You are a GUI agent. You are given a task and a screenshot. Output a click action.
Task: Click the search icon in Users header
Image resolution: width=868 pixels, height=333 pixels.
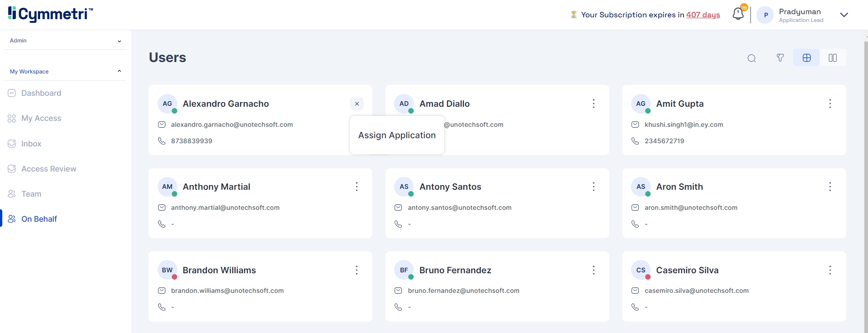(x=751, y=58)
